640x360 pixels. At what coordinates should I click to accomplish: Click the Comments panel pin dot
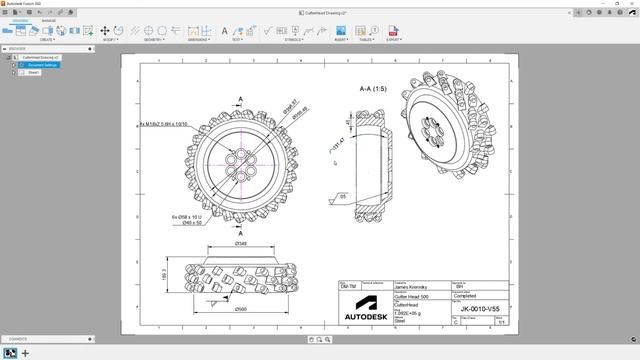pos(90,339)
